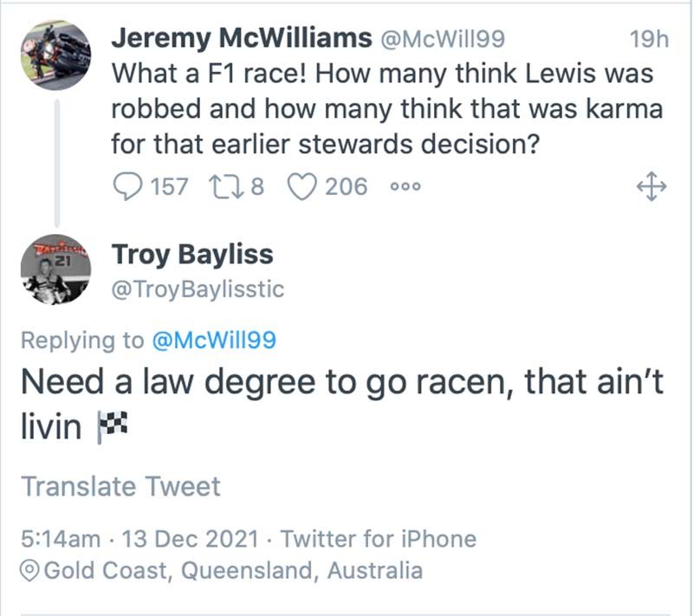
Task: Open Jeremy McWilliams' profile picture
Action: pyautogui.click(x=55, y=55)
